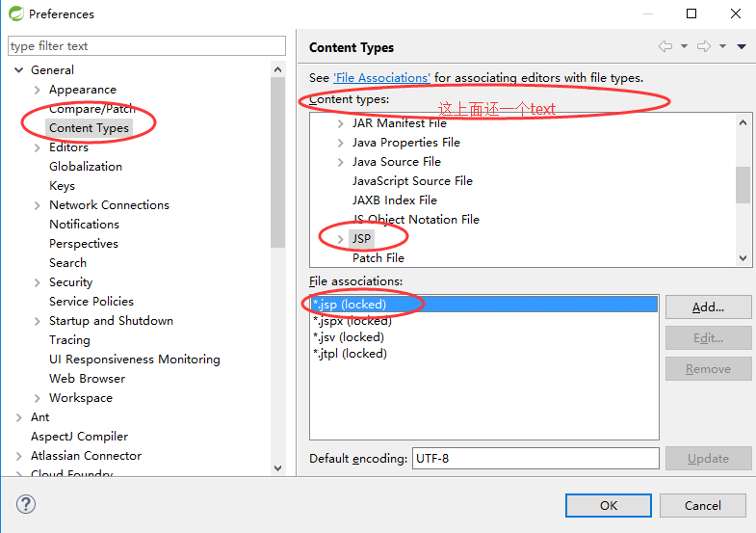
Task: Click the type filter text box
Action: 146,46
